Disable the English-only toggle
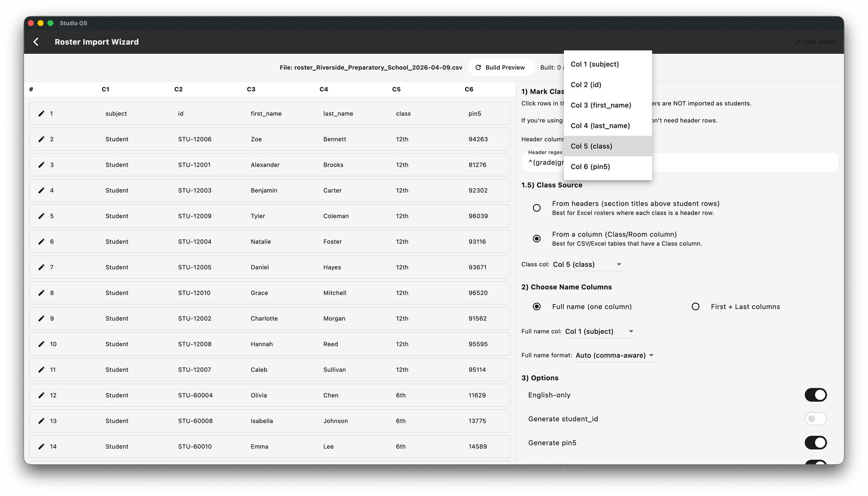 click(x=815, y=395)
